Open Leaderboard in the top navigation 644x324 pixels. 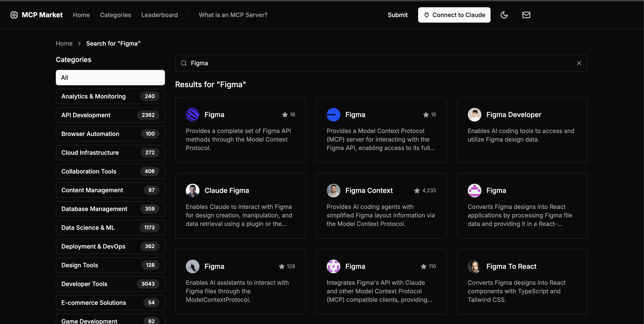[x=159, y=15]
